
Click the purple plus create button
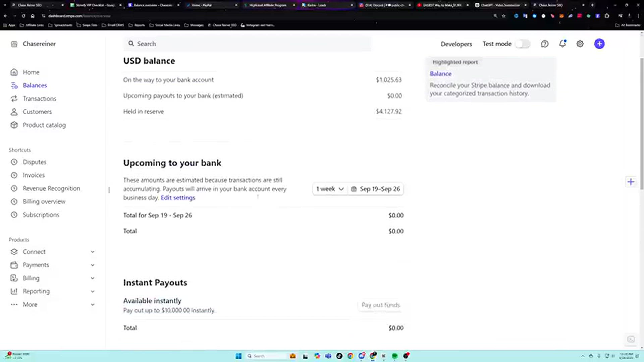pos(599,44)
